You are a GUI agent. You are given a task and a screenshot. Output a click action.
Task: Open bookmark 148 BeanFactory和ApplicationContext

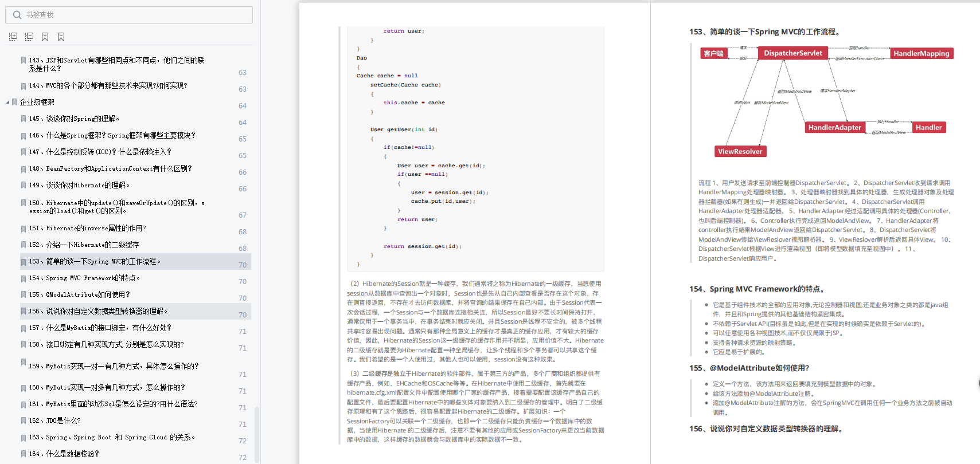click(x=111, y=168)
